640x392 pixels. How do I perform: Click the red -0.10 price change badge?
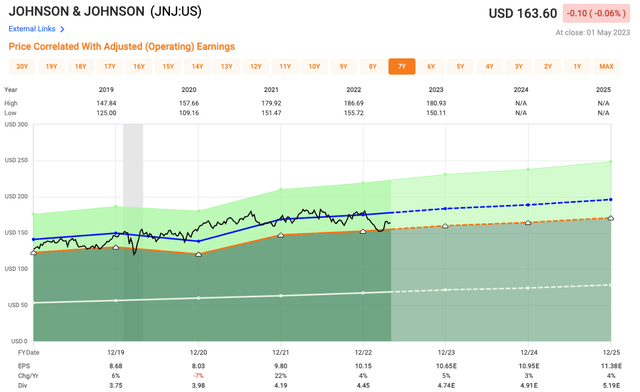click(596, 13)
